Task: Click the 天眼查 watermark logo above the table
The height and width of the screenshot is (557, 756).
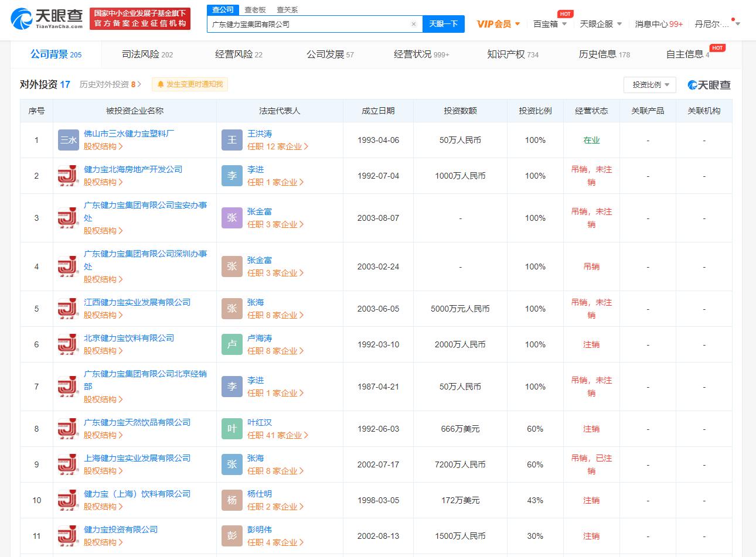Action: (x=709, y=84)
